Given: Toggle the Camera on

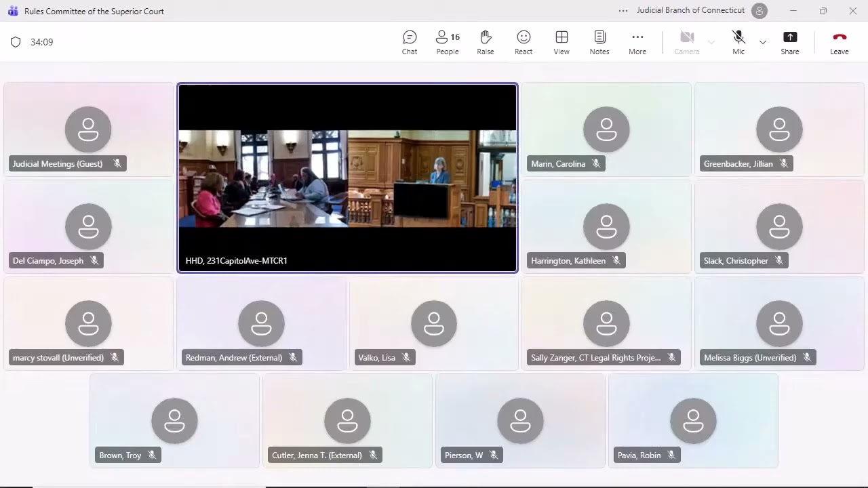Looking at the screenshot, I should click(x=687, y=42).
